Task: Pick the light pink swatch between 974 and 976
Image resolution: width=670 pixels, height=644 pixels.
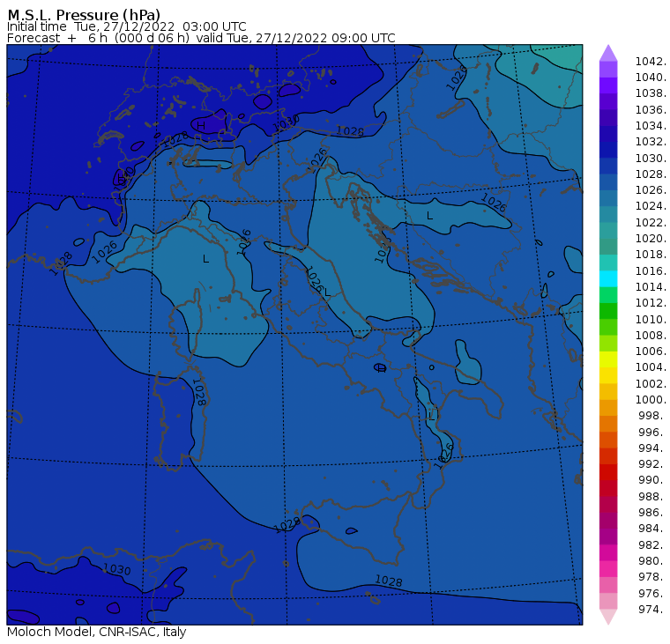Action: coord(608,601)
